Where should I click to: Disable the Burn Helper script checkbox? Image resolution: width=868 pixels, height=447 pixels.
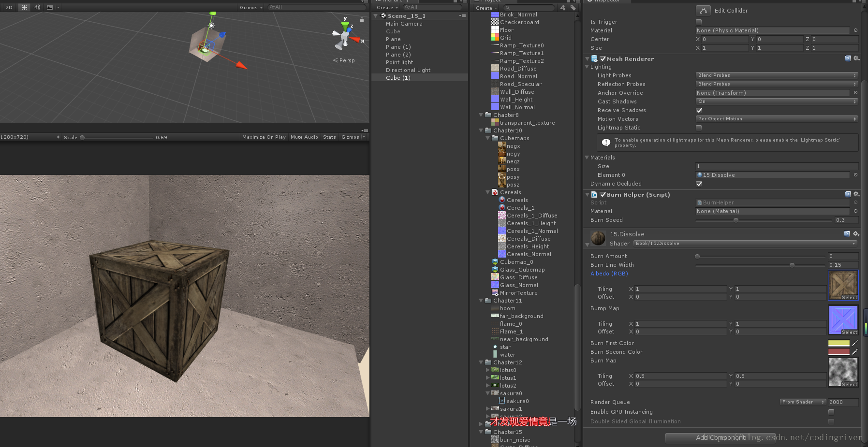603,195
